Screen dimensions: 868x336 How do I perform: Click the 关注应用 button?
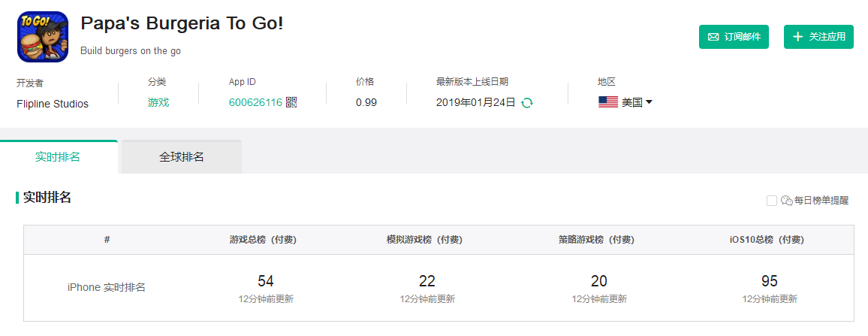click(818, 37)
